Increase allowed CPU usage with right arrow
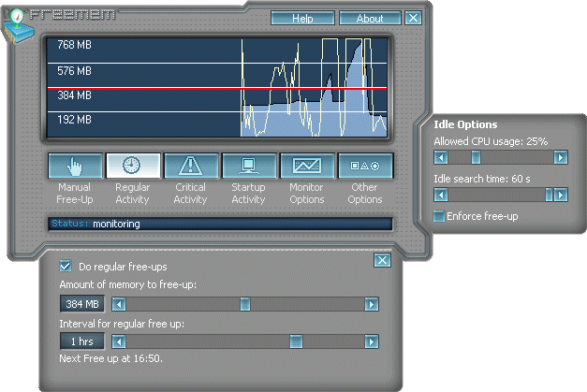587x392 pixels. [x=561, y=157]
